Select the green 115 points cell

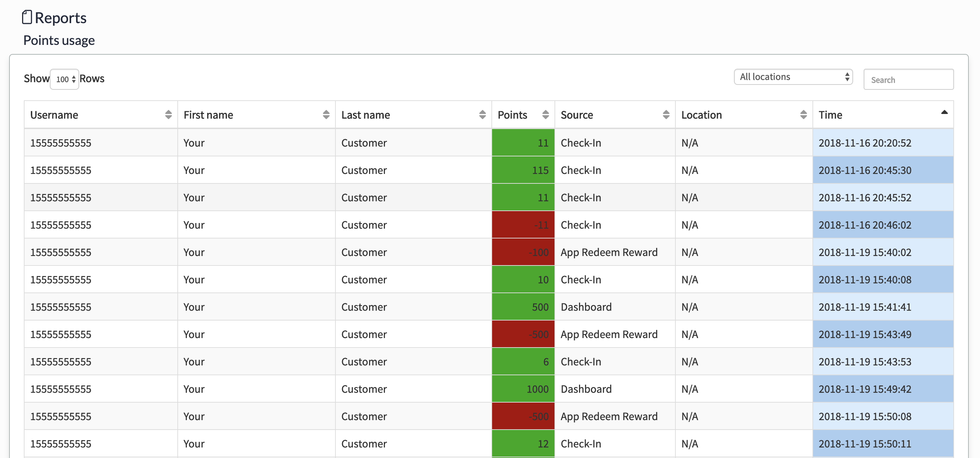click(523, 170)
